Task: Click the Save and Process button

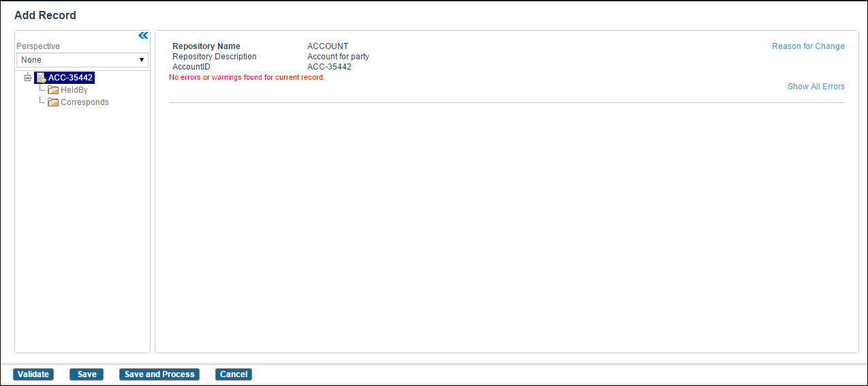Action: pos(159,374)
